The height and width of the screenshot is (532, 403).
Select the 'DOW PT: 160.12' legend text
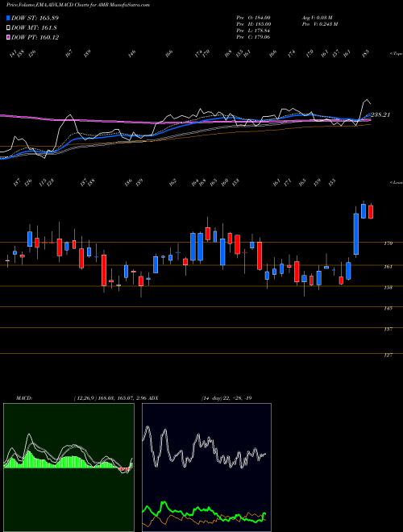coord(35,37)
